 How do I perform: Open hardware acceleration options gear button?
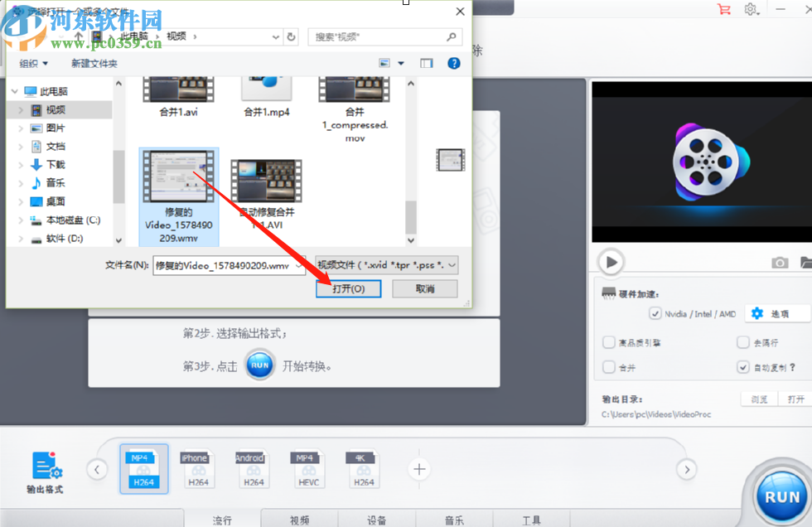777,314
